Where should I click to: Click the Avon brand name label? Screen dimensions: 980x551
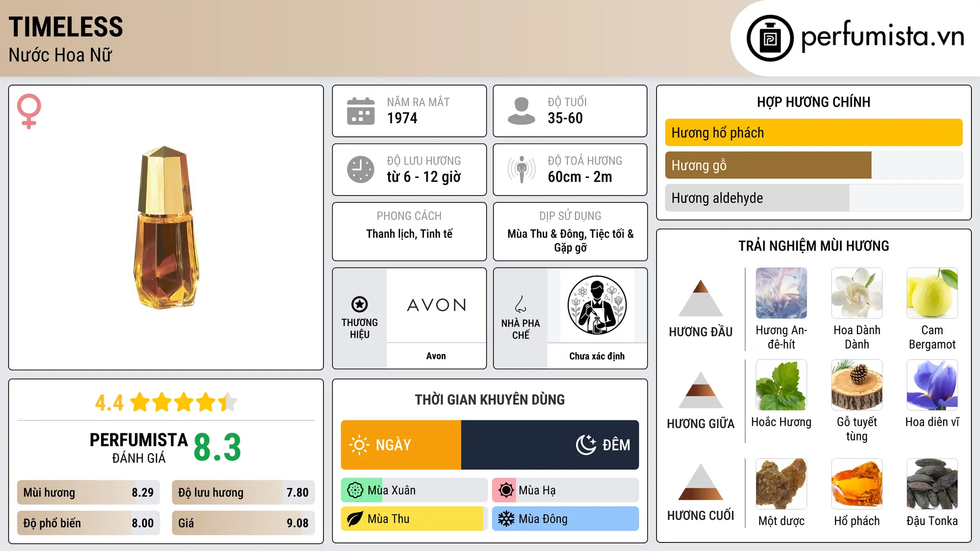pyautogui.click(x=436, y=356)
